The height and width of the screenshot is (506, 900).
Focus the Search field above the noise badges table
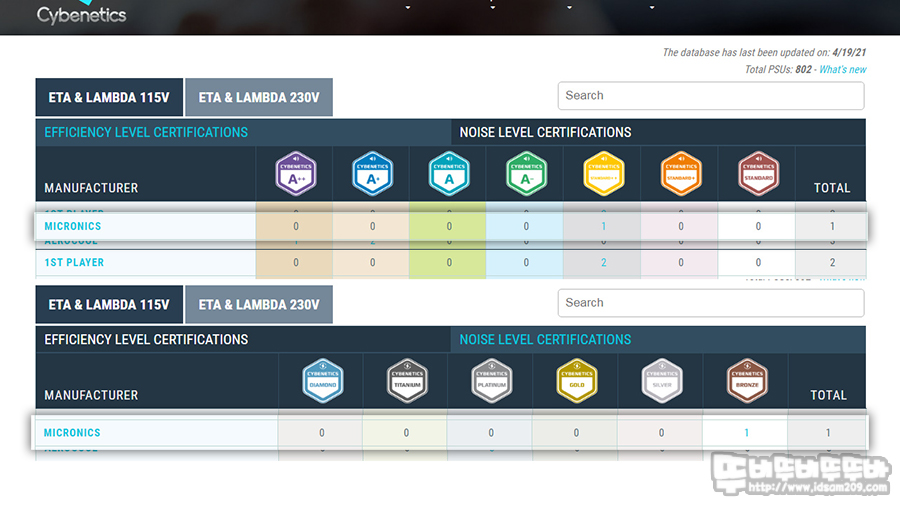click(711, 95)
